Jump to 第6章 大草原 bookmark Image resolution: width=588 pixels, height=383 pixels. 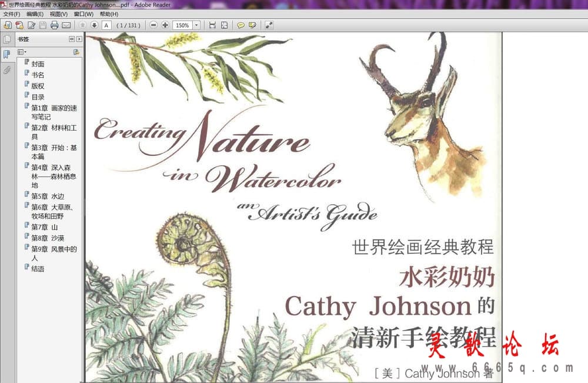point(52,211)
